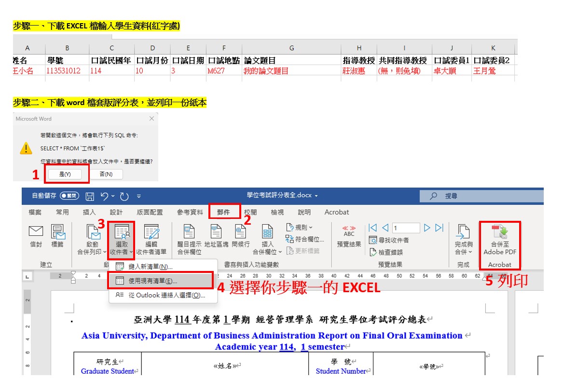Choose Use an Existing List (使用現有清單)
The image size is (564, 392).
point(152,281)
